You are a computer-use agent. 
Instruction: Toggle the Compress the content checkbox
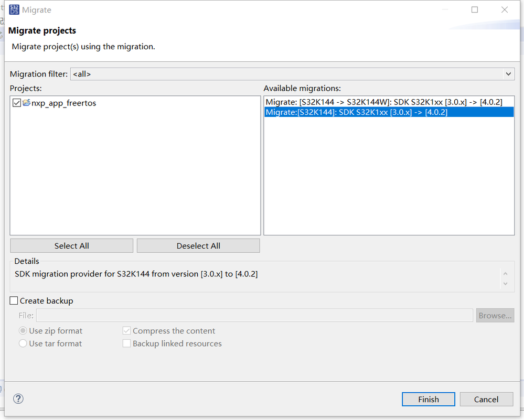(x=126, y=330)
